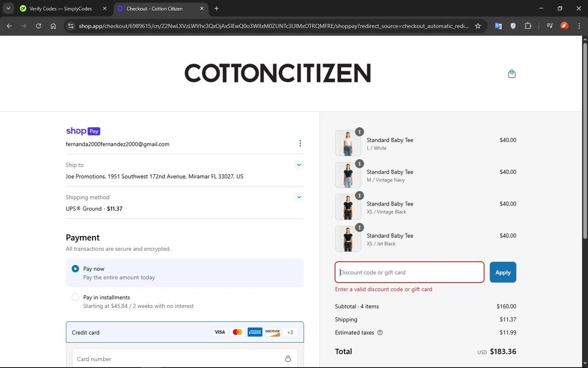The height and width of the screenshot is (368, 588).
Task: Open the browser extensions puzzle icon
Action: [x=528, y=26]
